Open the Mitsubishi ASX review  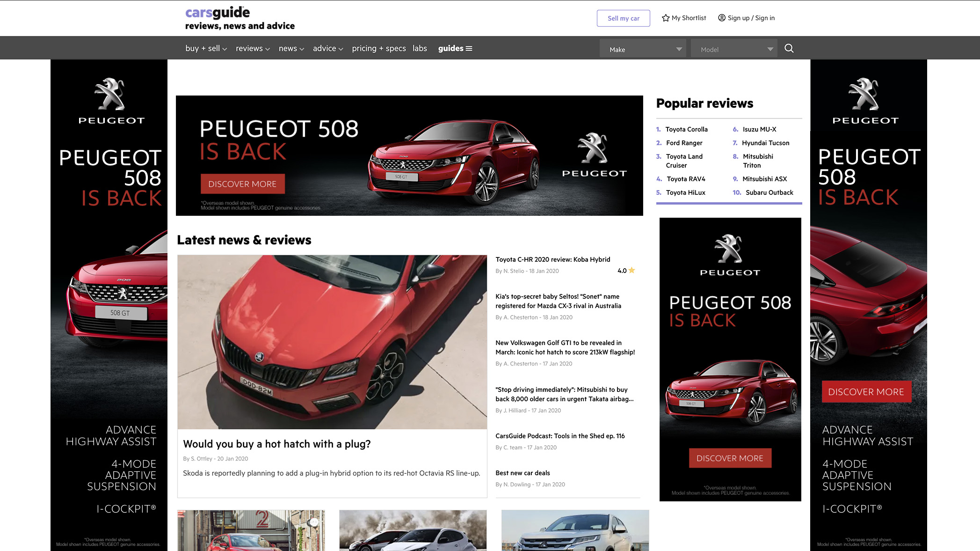coord(764,179)
